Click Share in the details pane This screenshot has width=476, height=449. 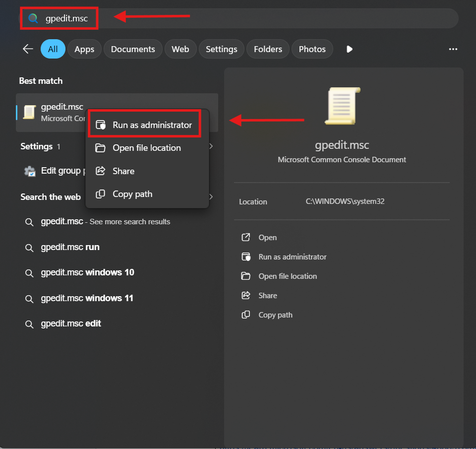coord(267,296)
